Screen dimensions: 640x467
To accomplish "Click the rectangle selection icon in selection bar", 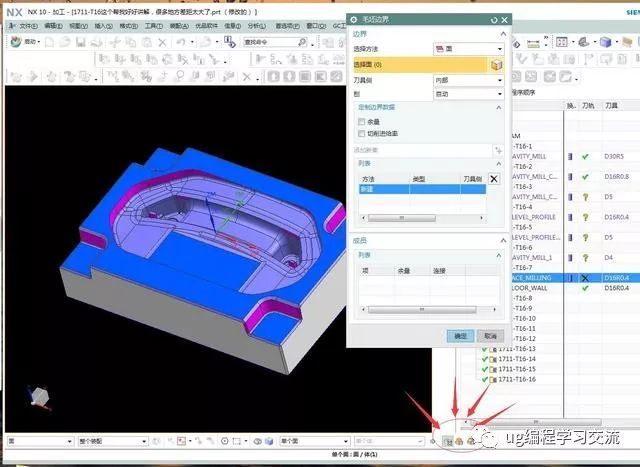I will pyautogui.click(x=237, y=441).
